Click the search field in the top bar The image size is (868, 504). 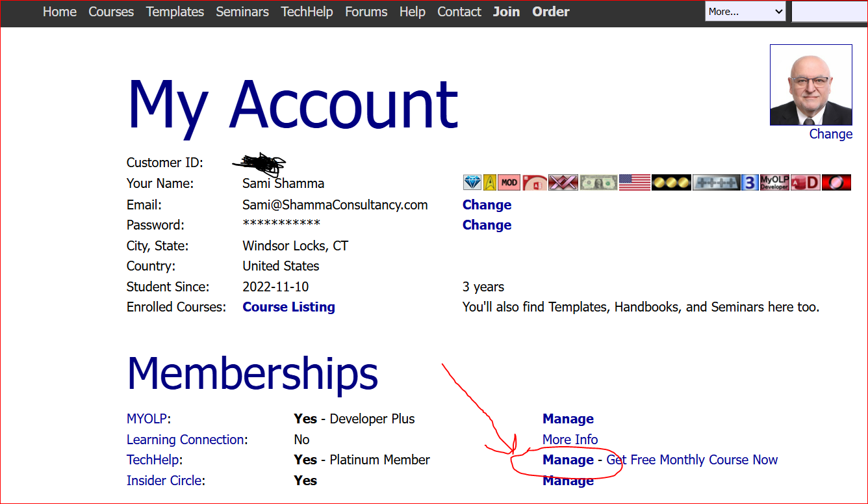829,12
